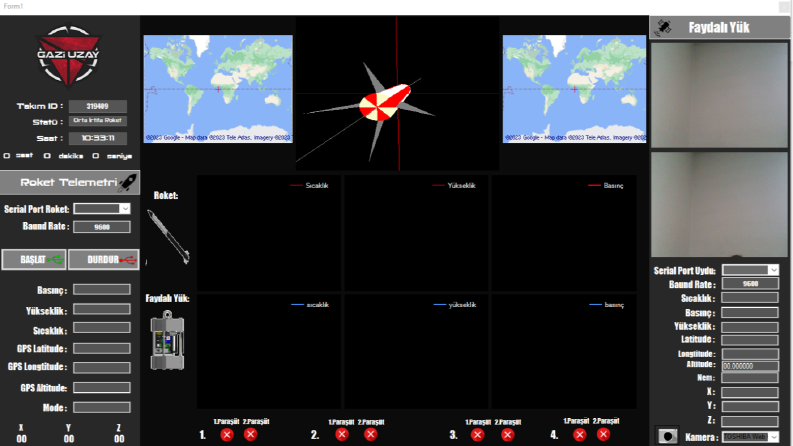Image resolution: width=793 pixels, height=446 pixels.
Task: Click the rocket icon in Roket Telemetri header
Action: click(128, 183)
